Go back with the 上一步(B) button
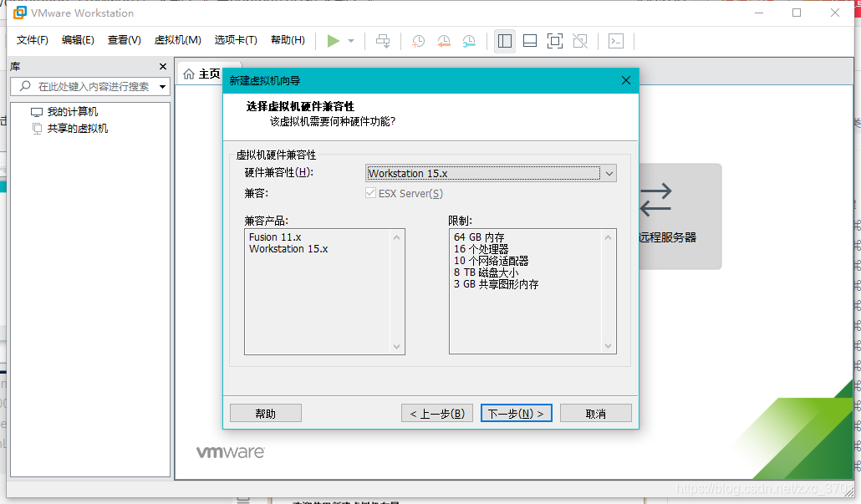The width and height of the screenshot is (861, 504). click(x=437, y=414)
